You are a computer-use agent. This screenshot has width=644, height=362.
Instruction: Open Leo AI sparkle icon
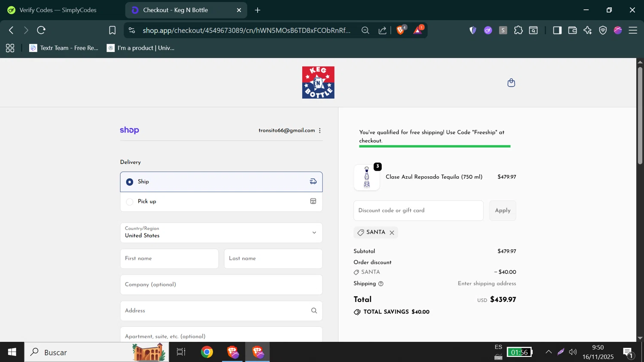[587, 30]
